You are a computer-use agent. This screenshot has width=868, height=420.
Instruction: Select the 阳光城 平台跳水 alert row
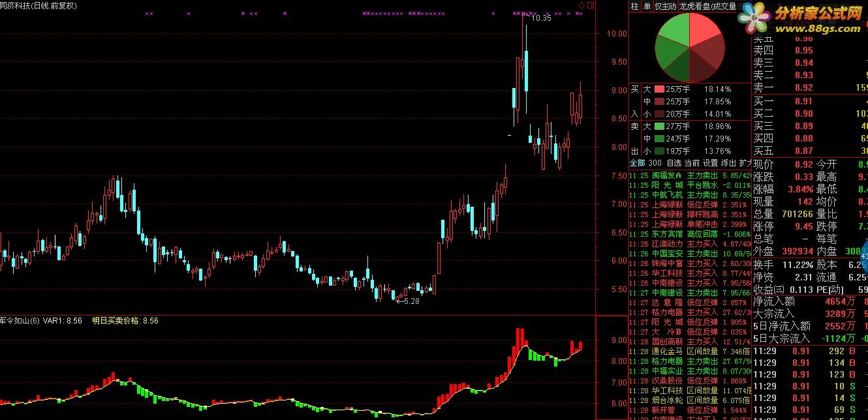(689, 185)
